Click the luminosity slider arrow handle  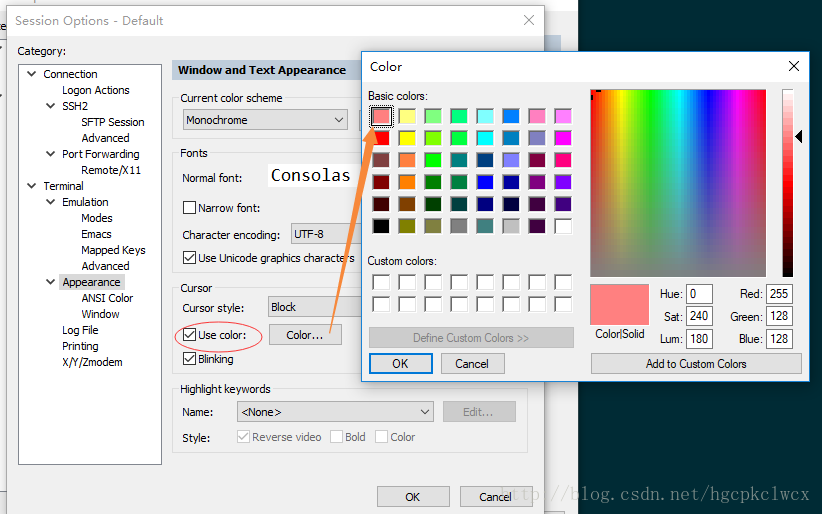pos(799,137)
